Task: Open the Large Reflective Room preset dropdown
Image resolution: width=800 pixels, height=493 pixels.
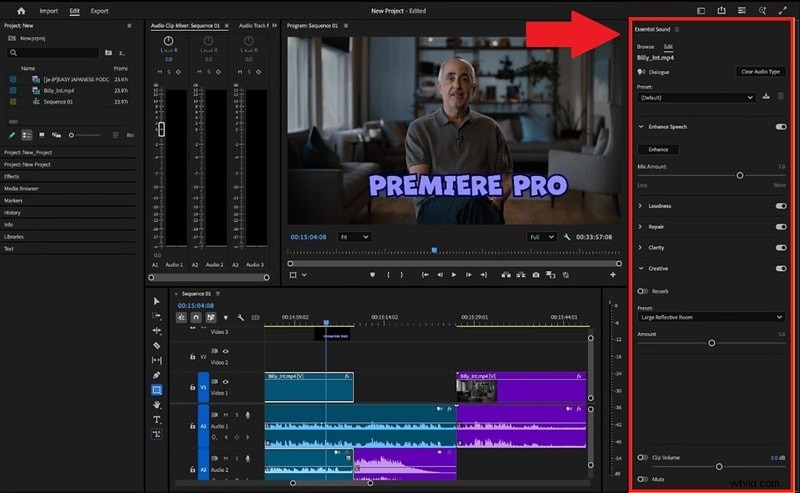Action: click(x=711, y=317)
